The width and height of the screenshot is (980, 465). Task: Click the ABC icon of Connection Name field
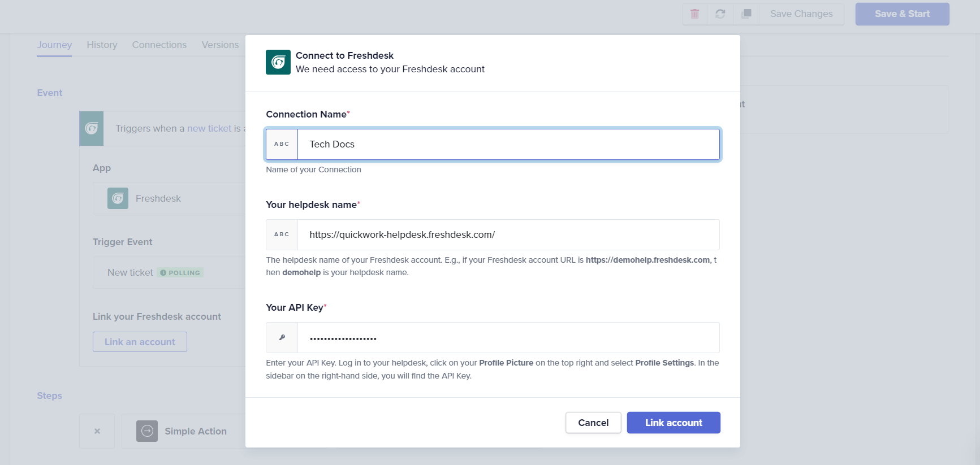point(282,144)
